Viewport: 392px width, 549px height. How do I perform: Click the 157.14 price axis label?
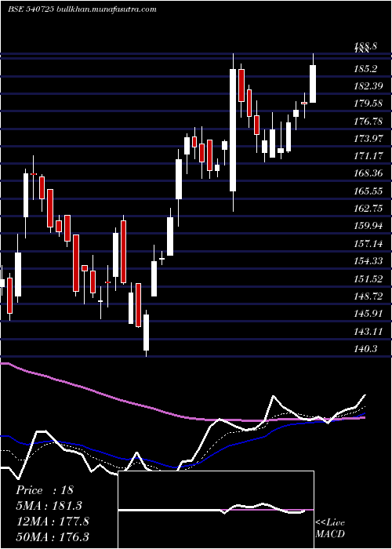[x=368, y=243]
